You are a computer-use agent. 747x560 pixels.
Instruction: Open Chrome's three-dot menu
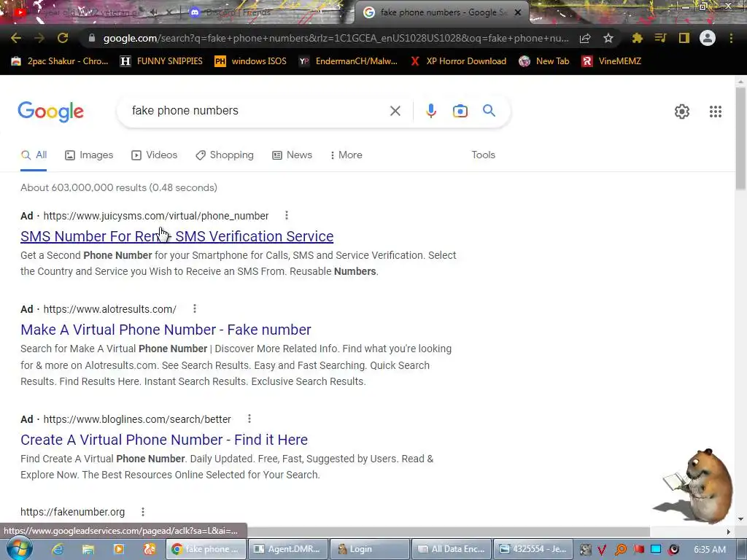click(x=731, y=38)
